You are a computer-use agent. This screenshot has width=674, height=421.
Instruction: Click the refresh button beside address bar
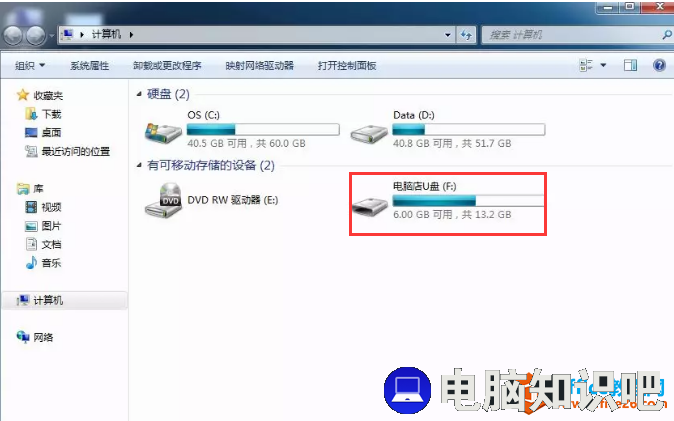point(466,35)
